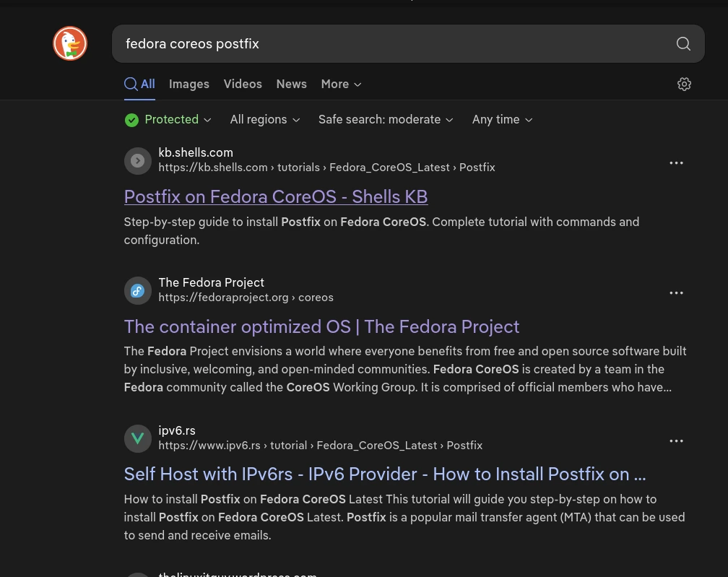The width and height of the screenshot is (728, 577).
Task: Expand the More search categories menu
Action: click(341, 84)
